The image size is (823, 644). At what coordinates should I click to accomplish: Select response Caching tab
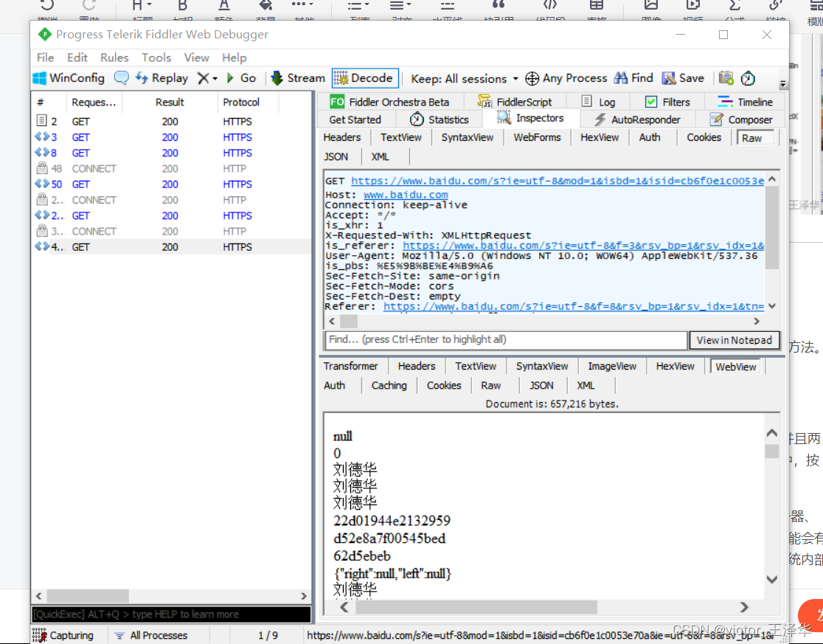point(389,385)
